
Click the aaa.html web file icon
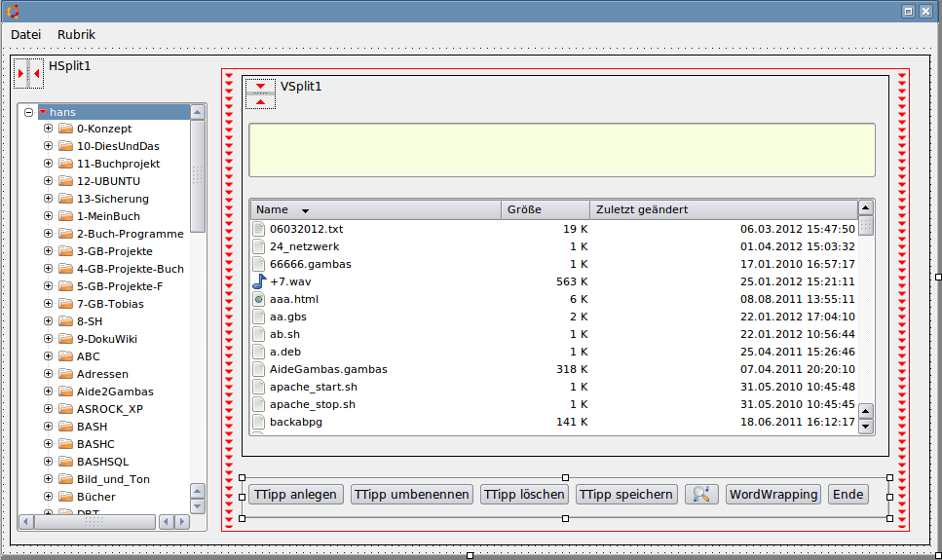pyautogui.click(x=259, y=299)
